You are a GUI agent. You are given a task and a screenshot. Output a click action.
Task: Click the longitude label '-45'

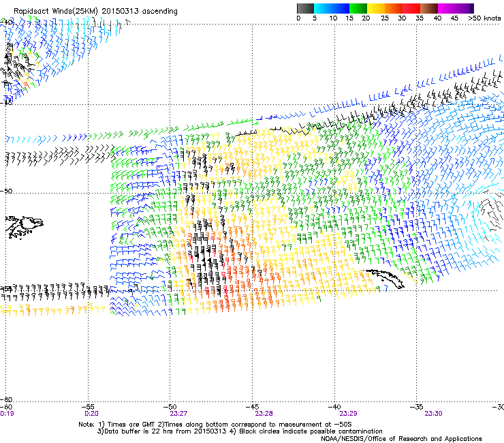tap(252, 407)
